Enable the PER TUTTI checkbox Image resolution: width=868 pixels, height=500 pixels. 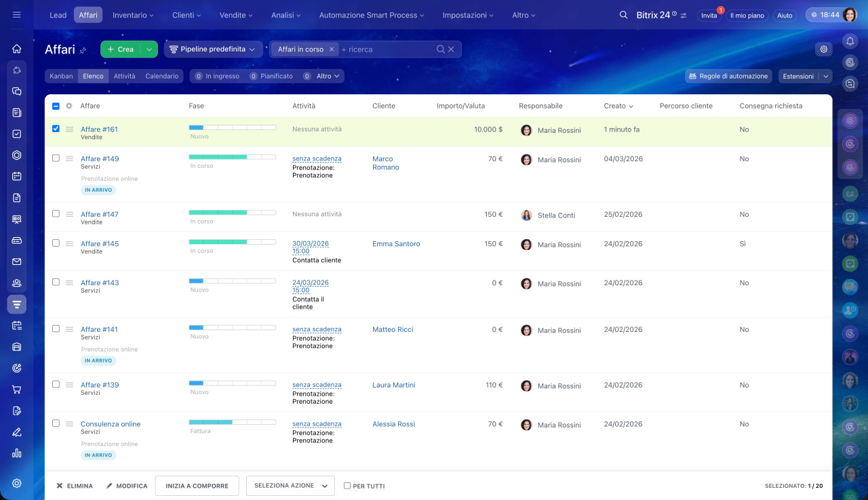tap(347, 486)
